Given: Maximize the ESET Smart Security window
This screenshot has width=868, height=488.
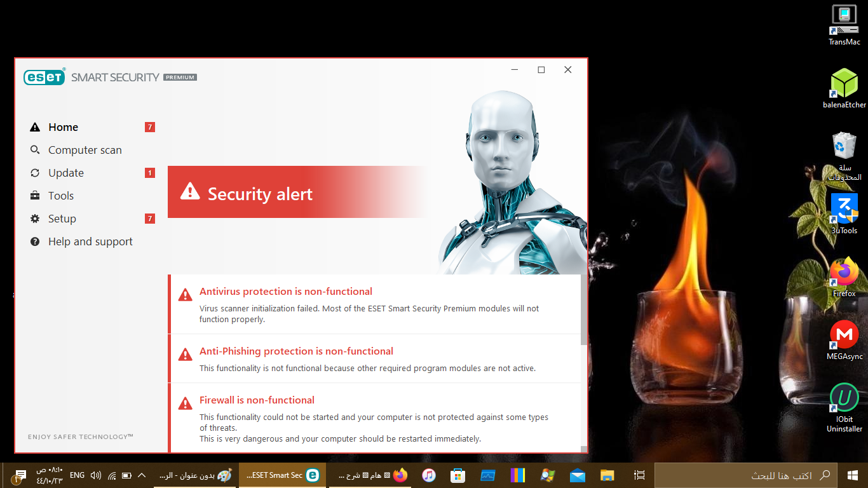Looking at the screenshot, I should click(x=541, y=70).
